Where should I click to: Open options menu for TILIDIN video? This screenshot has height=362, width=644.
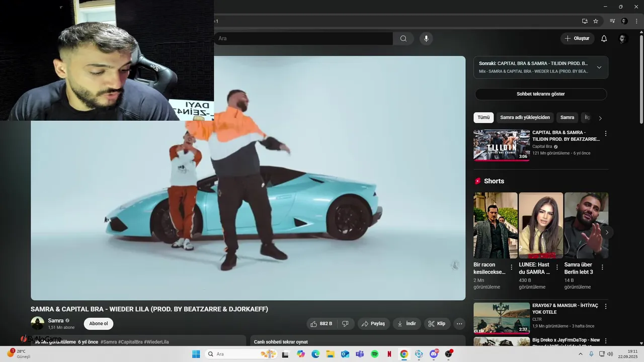(x=606, y=134)
